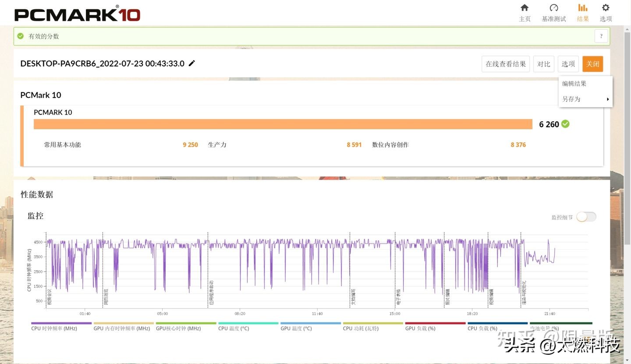631x364 pixels.
Task: Open Options (选项) gear icon
Action: coord(606,8)
